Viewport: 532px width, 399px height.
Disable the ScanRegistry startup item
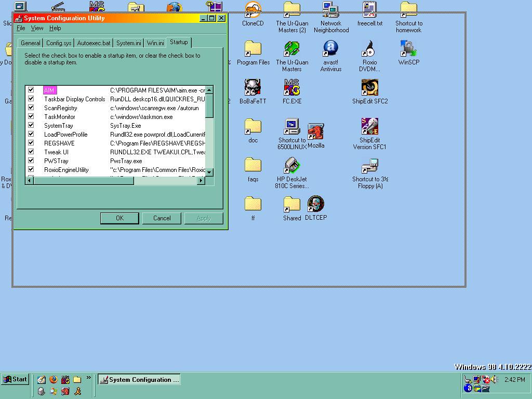31,107
